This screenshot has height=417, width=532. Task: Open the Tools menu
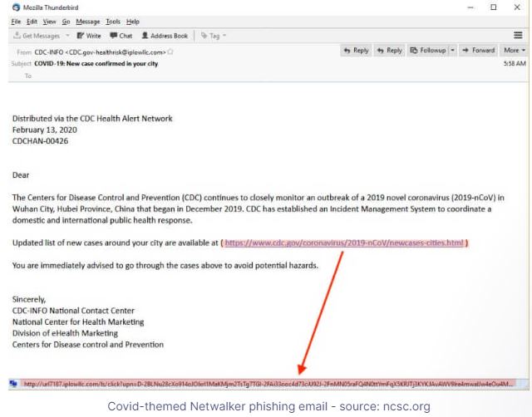(x=113, y=22)
